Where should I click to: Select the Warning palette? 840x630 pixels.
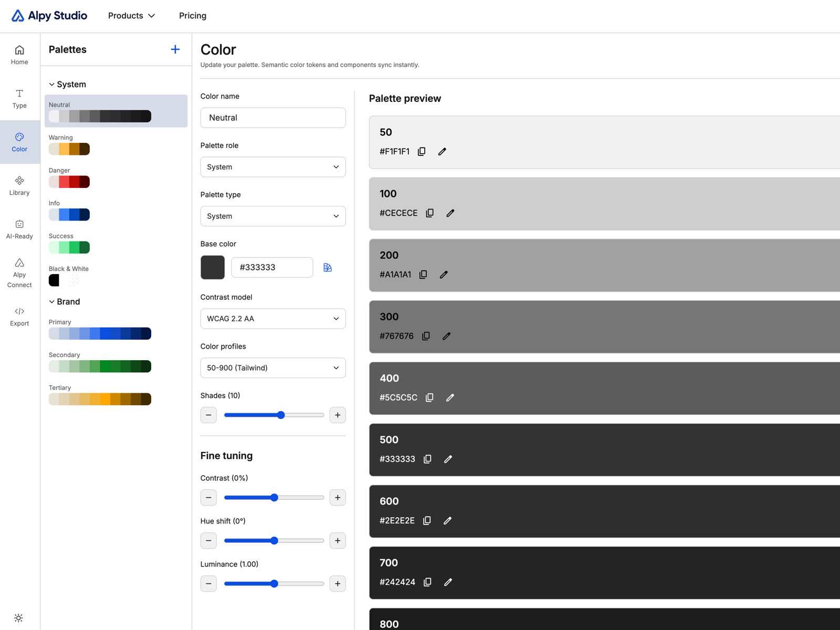[x=69, y=144]
